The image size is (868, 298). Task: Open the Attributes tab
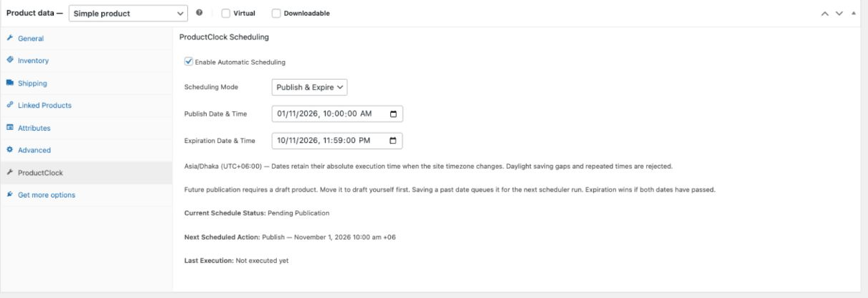pos(86,128)
